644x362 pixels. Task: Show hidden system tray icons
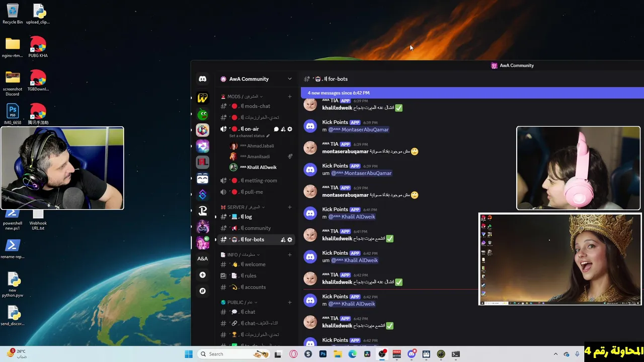point(555,354)
